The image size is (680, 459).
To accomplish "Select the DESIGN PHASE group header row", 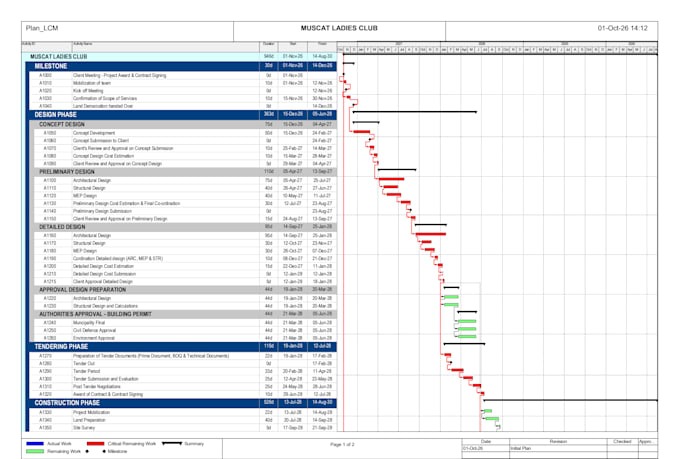I will (x=181, y=115).
